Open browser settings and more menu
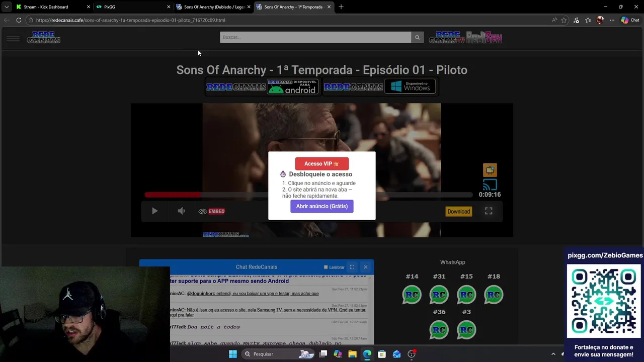 (x=612, y=20)
